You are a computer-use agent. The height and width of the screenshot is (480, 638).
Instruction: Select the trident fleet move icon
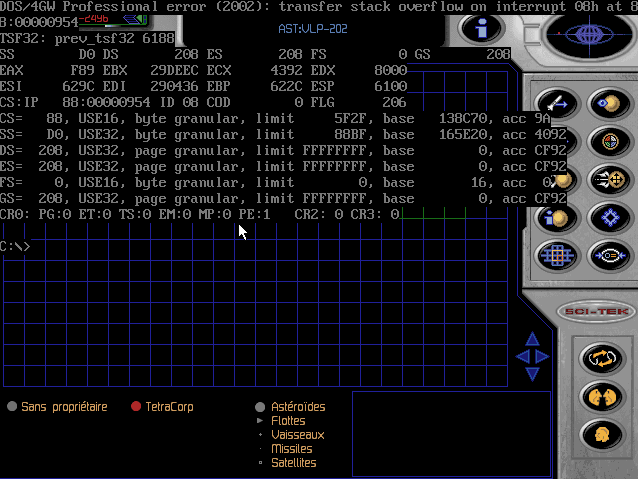tap(610, 180)
